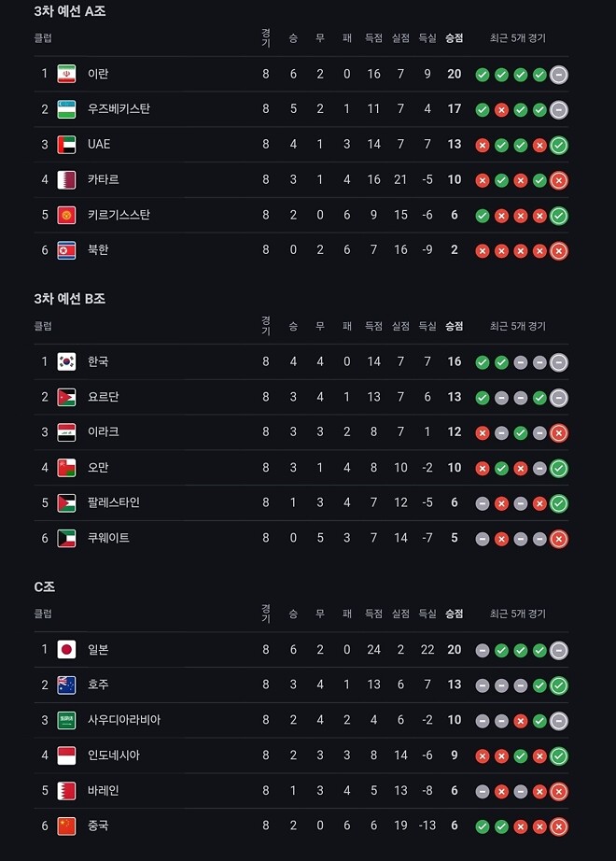Click the 3차 예선 A조 heading
616x861 pixels.
(70, 11)
